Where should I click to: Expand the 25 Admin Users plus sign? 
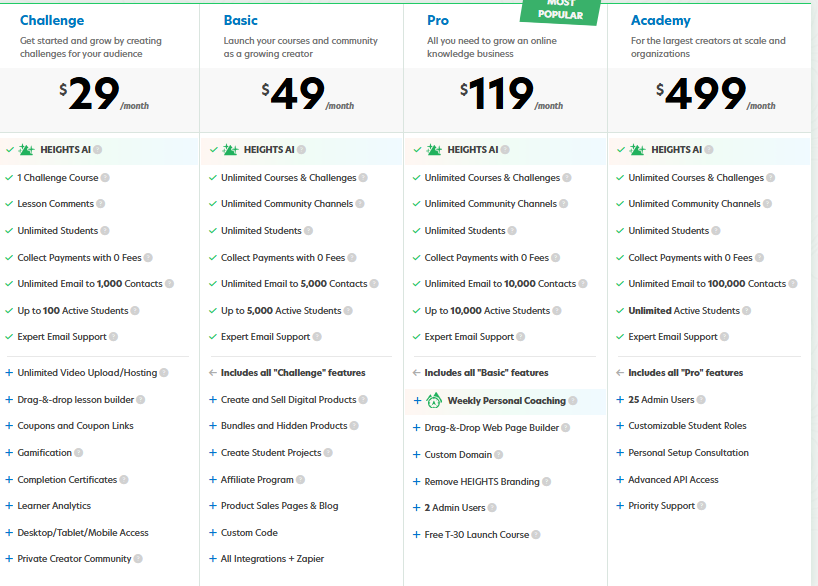coord(621,400)
